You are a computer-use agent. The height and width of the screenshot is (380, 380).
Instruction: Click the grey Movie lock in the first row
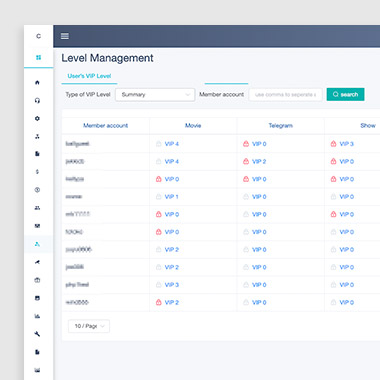pyautogui.click(x=159, y=144)
